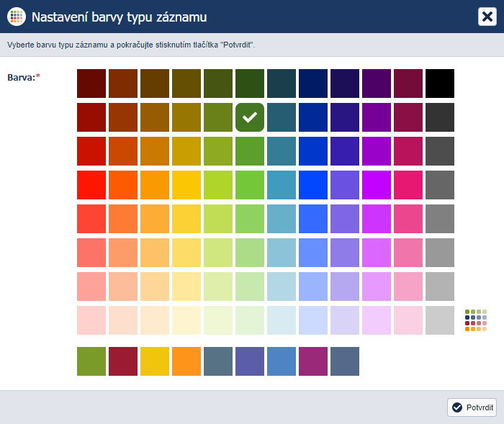504x424 pixels.
Task: Select the bright yellow swatch in fourth row
Action: 186,185
